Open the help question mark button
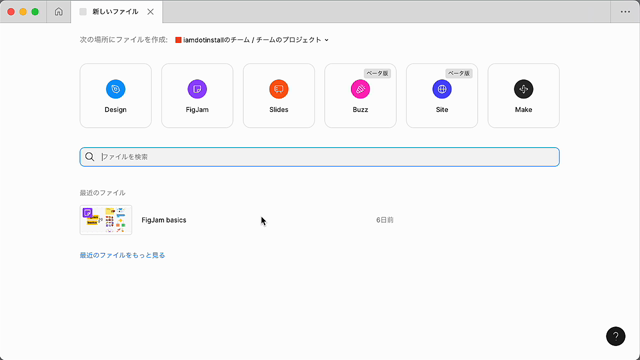 (616, 336)
